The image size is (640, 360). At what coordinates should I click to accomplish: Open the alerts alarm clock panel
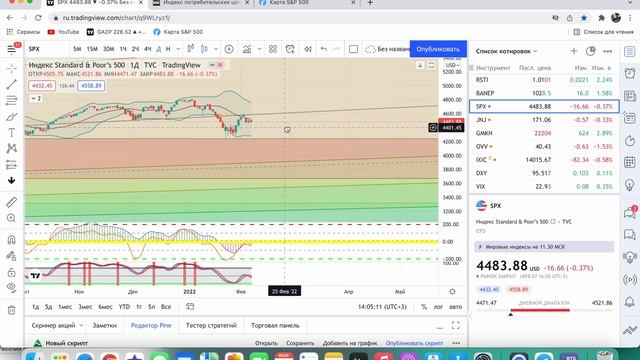click(630, 73)
